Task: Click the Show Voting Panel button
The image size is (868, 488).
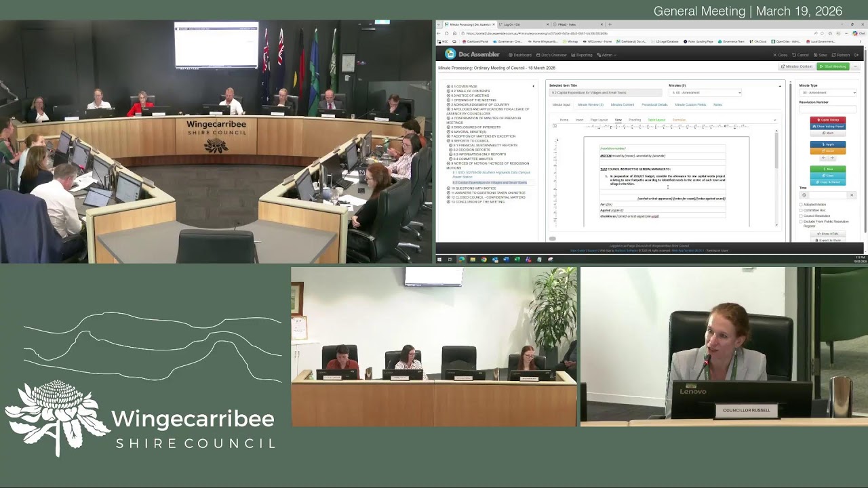Action: pyautogui.click(x=828, y=127)
